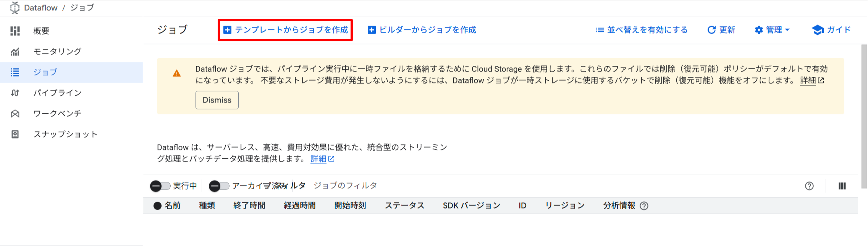Open the 詳細 link below Dataflow description
This screenshot has width=868, height=246.
coord(322,159)
